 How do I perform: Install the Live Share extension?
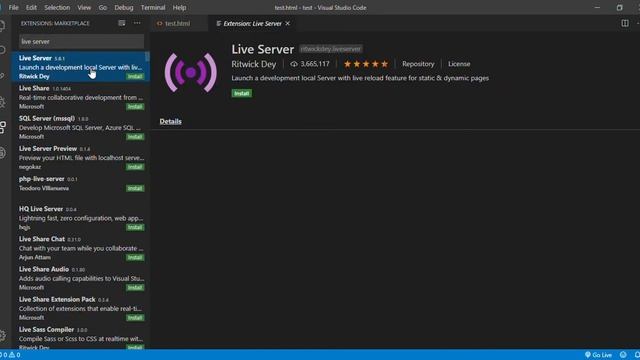pos(135,107)
